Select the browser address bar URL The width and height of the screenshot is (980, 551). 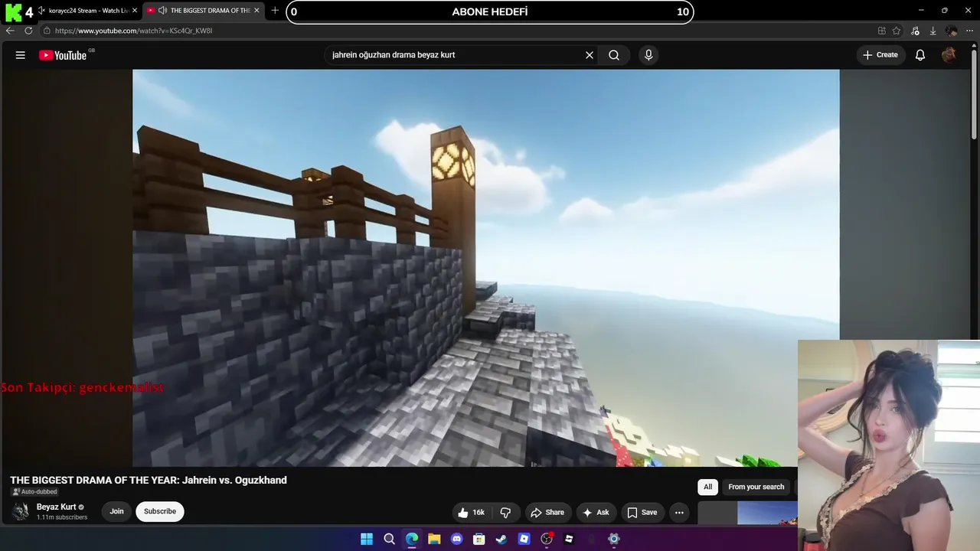point(133,31)
